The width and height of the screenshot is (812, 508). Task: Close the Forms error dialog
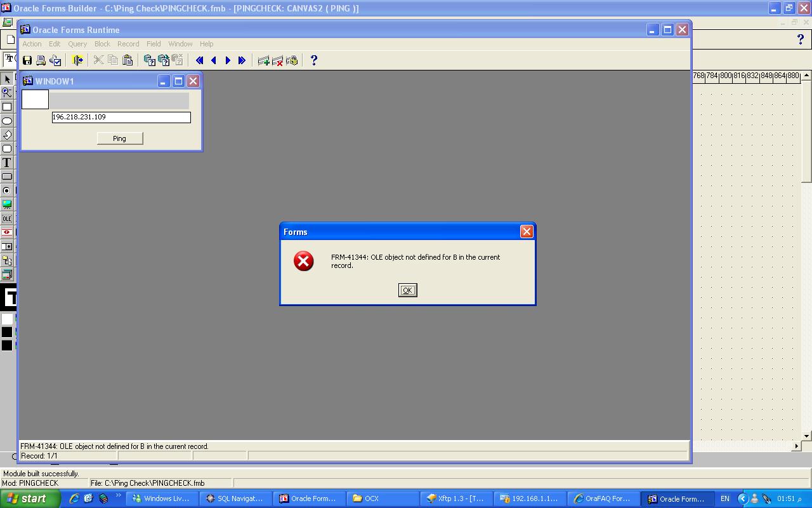pyautogui.click(x=527, y=232)
